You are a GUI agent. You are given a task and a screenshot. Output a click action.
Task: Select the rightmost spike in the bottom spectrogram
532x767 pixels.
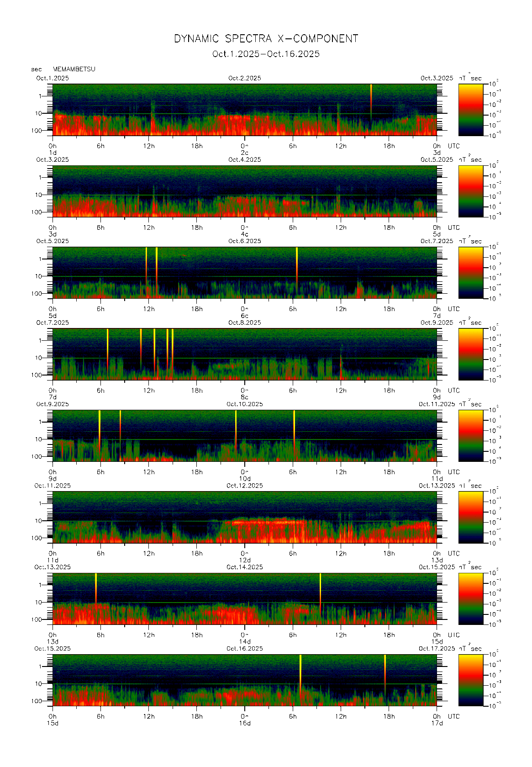(385, 669)
